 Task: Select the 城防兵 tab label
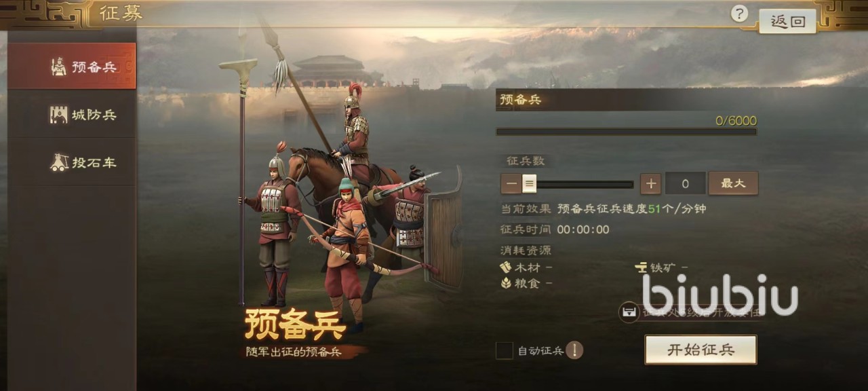[94, 115]
